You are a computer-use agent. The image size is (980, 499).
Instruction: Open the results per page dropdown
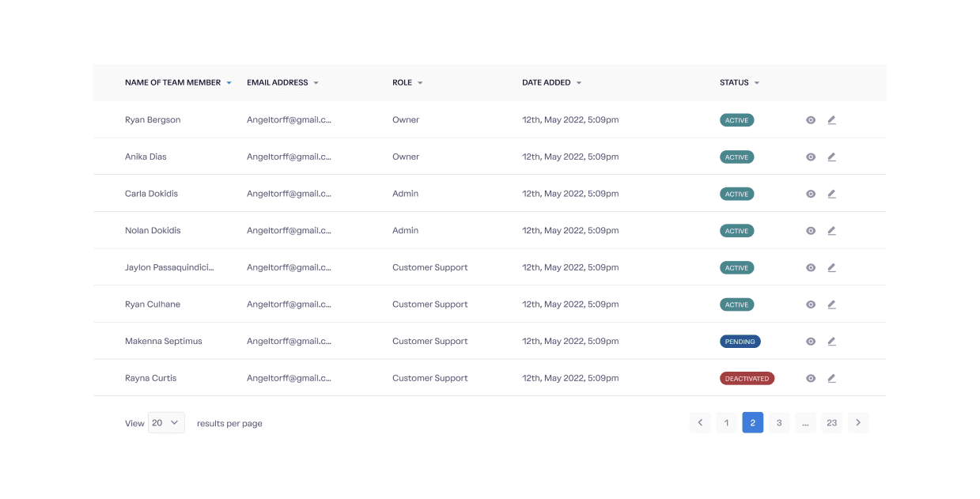point(166,423)
